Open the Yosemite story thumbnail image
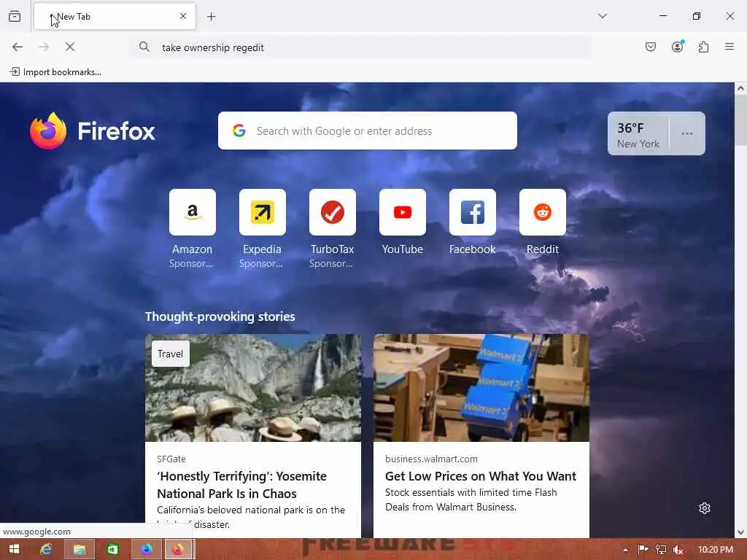 (253, 388)
